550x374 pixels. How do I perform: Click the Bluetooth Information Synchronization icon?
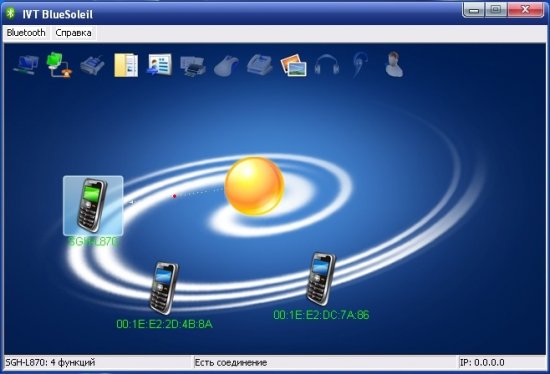tap(159, 65)
